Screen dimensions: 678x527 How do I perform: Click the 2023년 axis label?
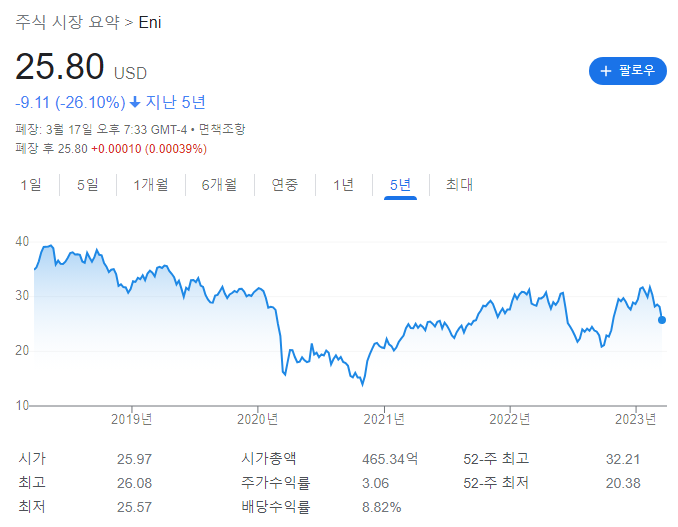(x=636, y=419)
